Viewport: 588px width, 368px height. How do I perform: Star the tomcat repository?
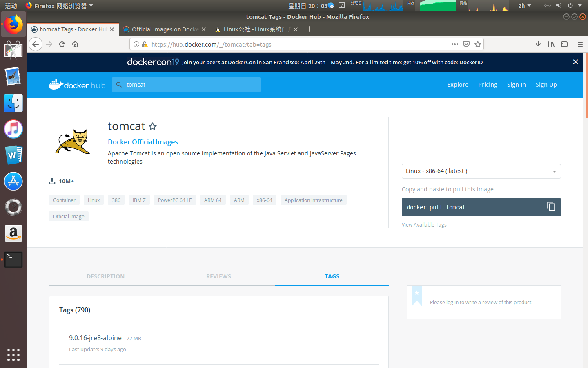(x=153, y=126)
